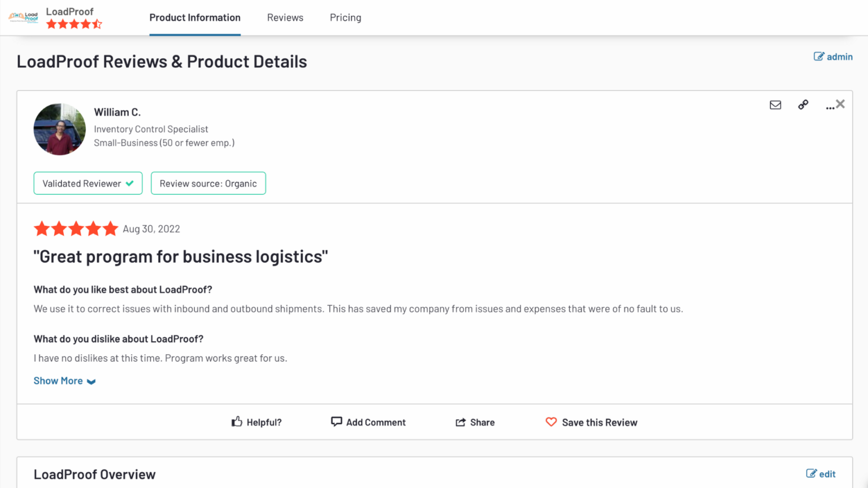Click the green checkmark on Validated Reviewer
This screenshot has width=868, height=488.
pos(130,183)
